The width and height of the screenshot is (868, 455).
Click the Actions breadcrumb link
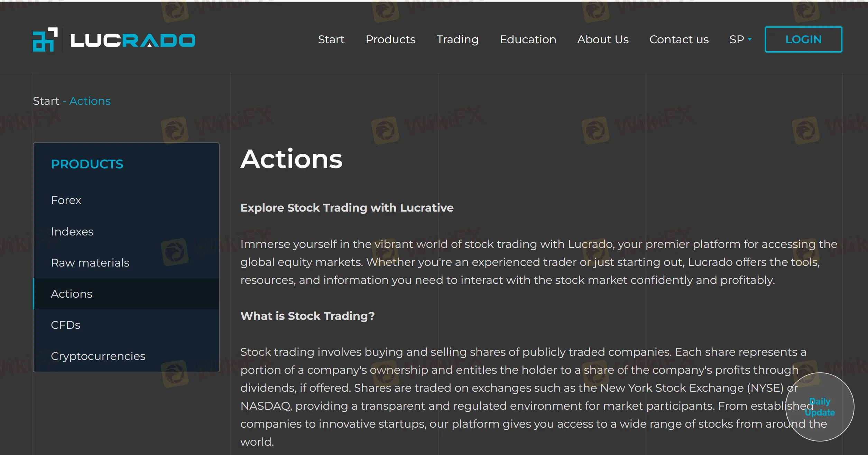(x=90, y=101)
